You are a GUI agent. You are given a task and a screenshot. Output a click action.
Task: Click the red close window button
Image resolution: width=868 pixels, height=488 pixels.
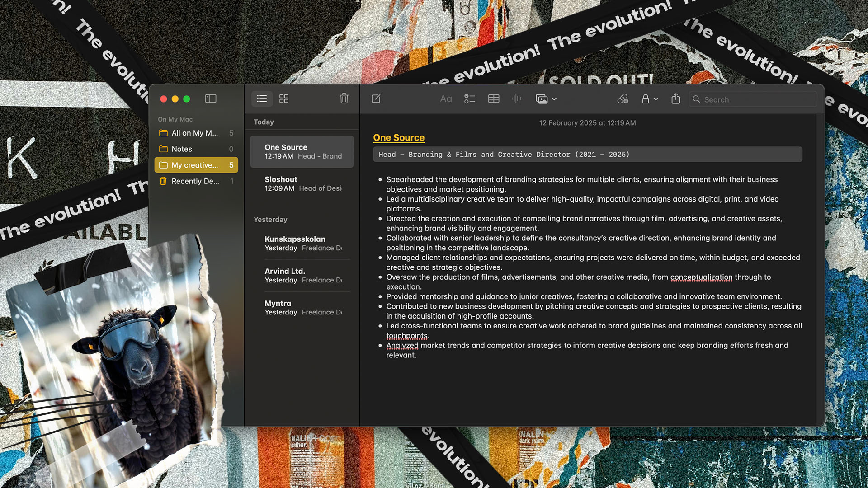(164, 99)
